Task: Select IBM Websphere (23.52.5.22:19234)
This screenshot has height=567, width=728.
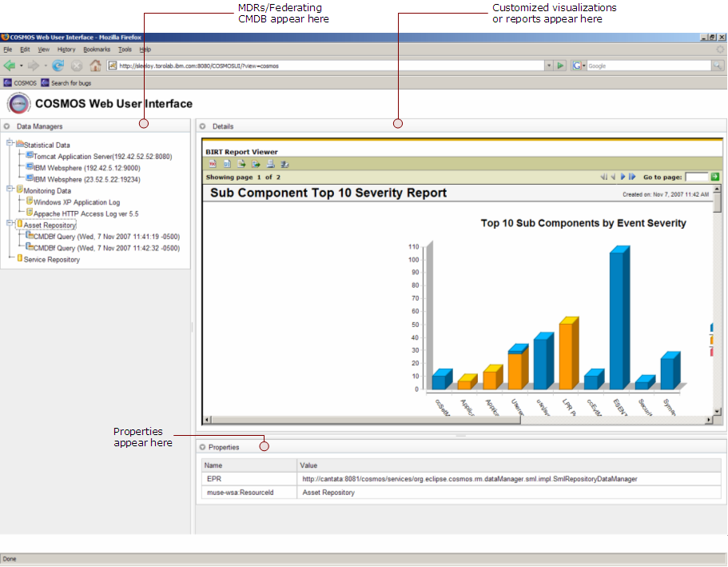Action: pyautogui.click(x=87, y=179)
